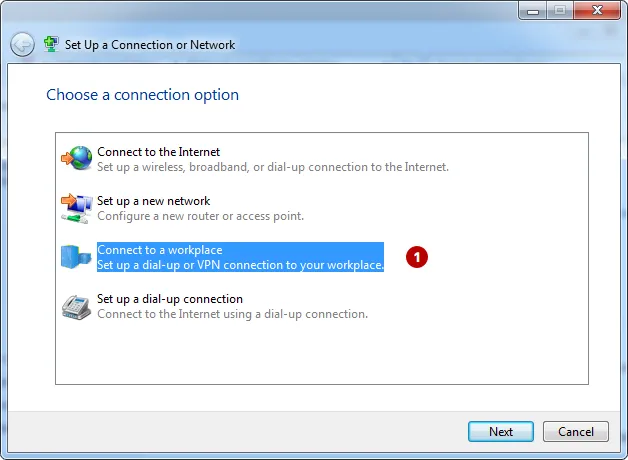Viewport: 628px width, 460px height.
Task: Click the network wizard icon beside the title
Action: pyautogui.click(x=51, y=44)
